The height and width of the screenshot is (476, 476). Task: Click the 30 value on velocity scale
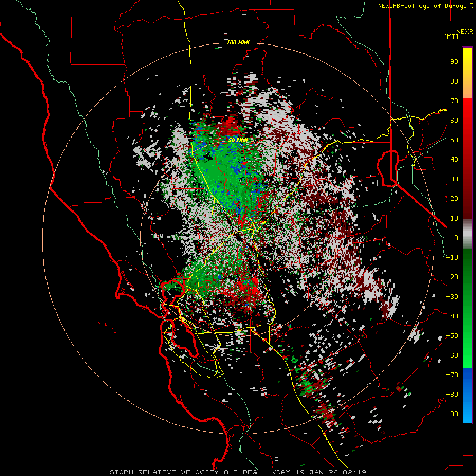pos(454,179)
